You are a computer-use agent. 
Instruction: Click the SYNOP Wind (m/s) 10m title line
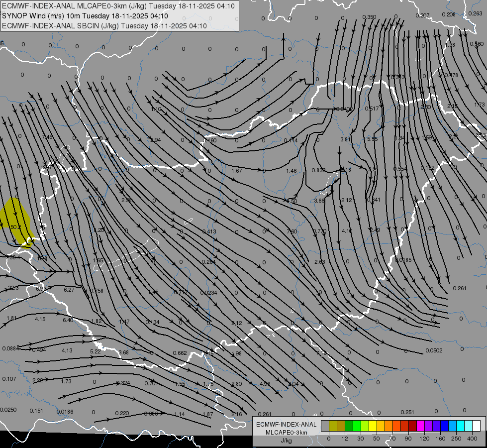[85, 16]
